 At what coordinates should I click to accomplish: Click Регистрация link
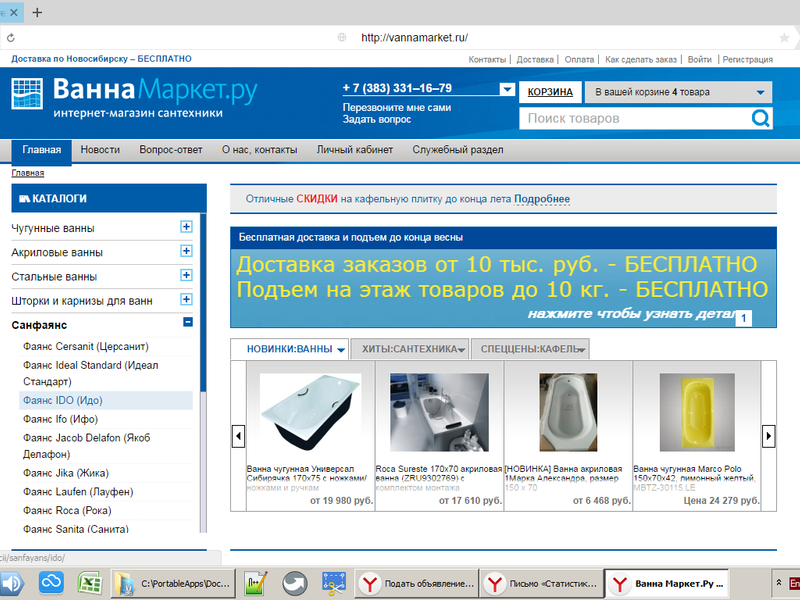[x=747, y=60]
